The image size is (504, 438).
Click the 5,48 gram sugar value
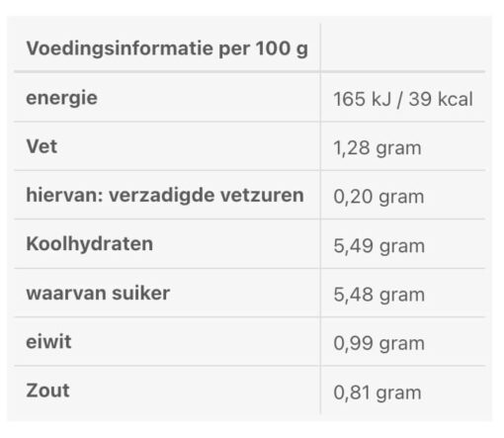click(378, 295)
